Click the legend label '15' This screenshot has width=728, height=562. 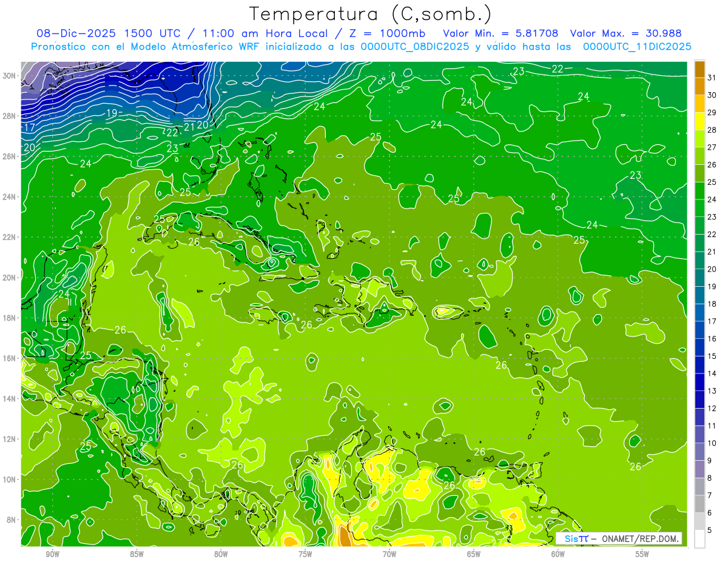712,356
